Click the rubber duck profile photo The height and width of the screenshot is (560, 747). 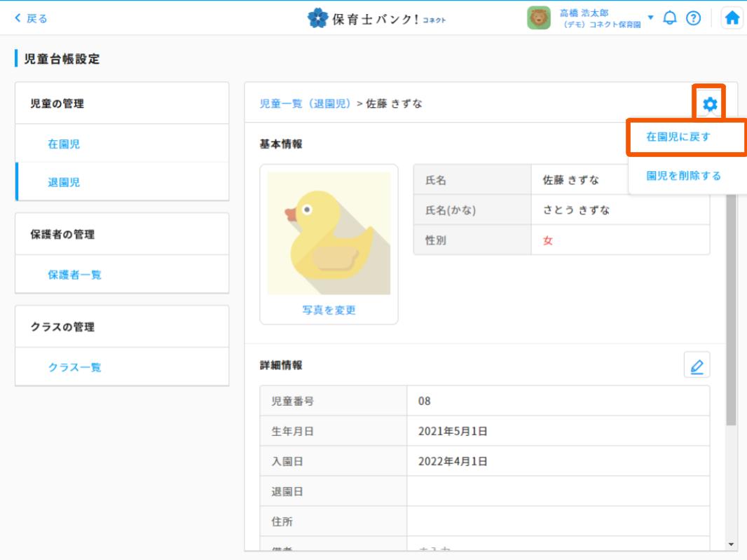[x=329, y=233]
